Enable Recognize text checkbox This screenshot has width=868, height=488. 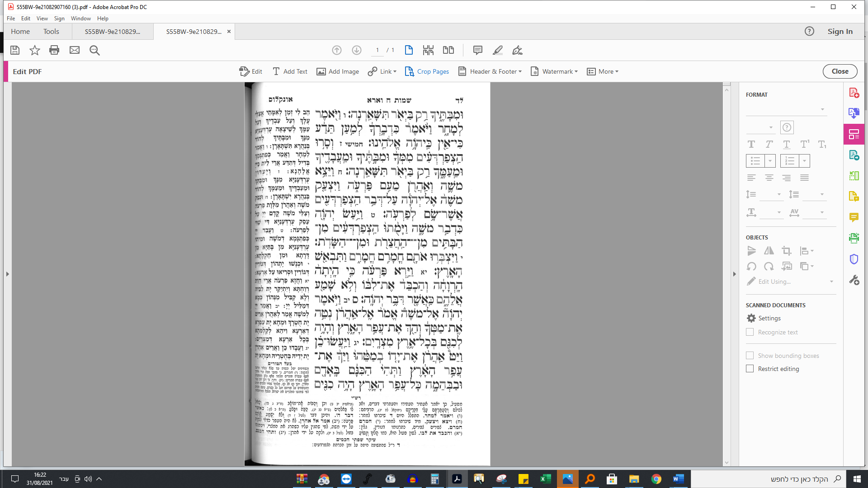point(750,332)
